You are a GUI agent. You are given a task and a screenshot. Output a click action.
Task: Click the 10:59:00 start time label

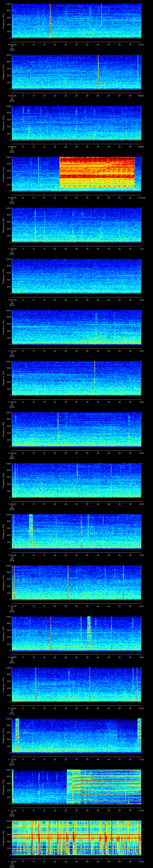pyautogui.click(x=12, y=198)
